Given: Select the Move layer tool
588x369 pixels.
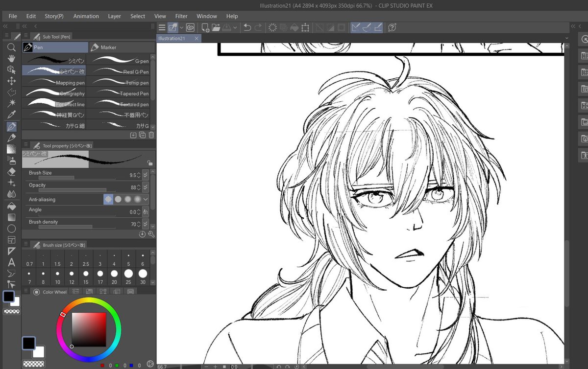Looking at the screenshot, I should pyautogui.click(x=12, y=81).
